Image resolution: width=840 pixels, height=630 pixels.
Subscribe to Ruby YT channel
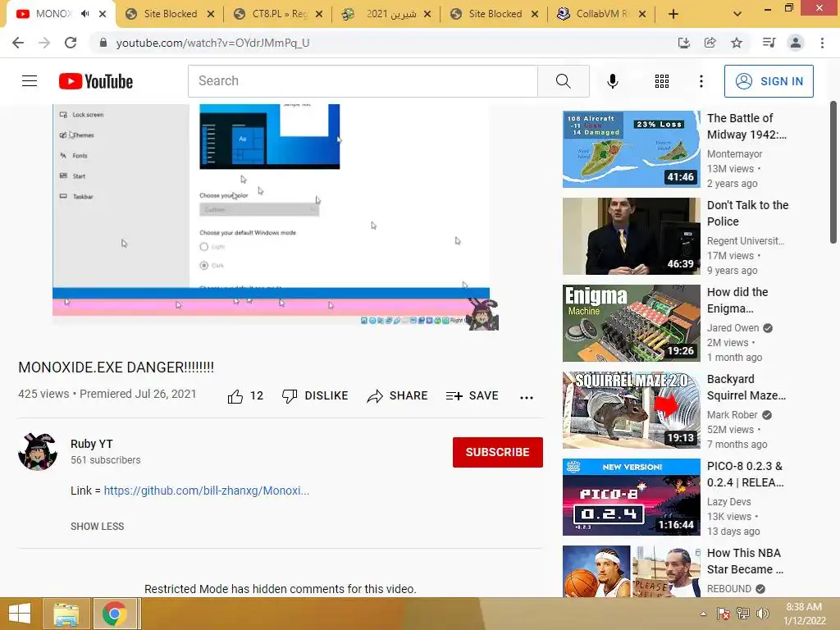point(498,452)
